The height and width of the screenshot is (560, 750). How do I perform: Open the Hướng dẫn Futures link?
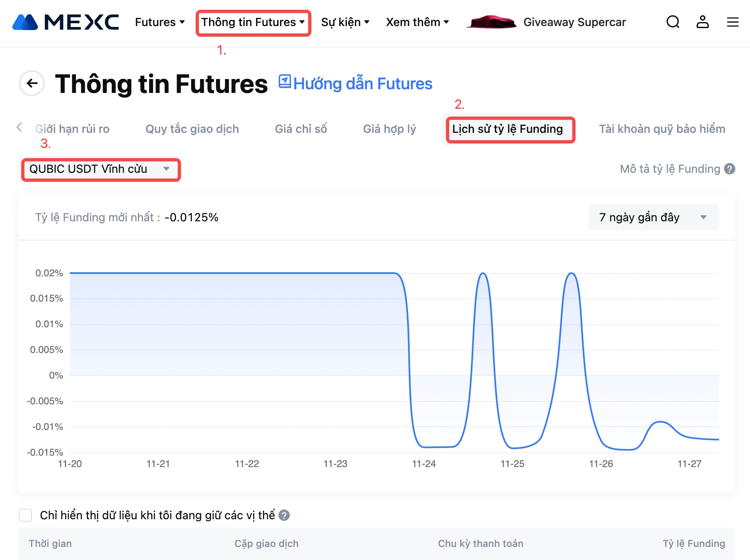355,84
